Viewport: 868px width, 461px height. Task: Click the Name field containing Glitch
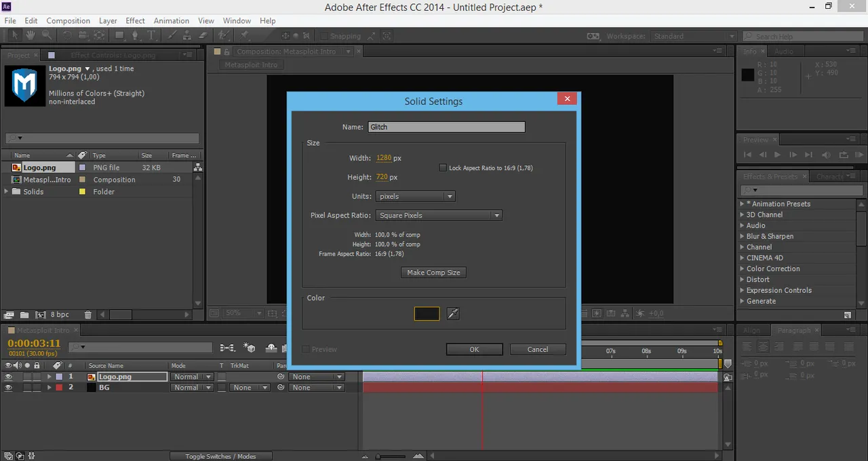point(446,127)
